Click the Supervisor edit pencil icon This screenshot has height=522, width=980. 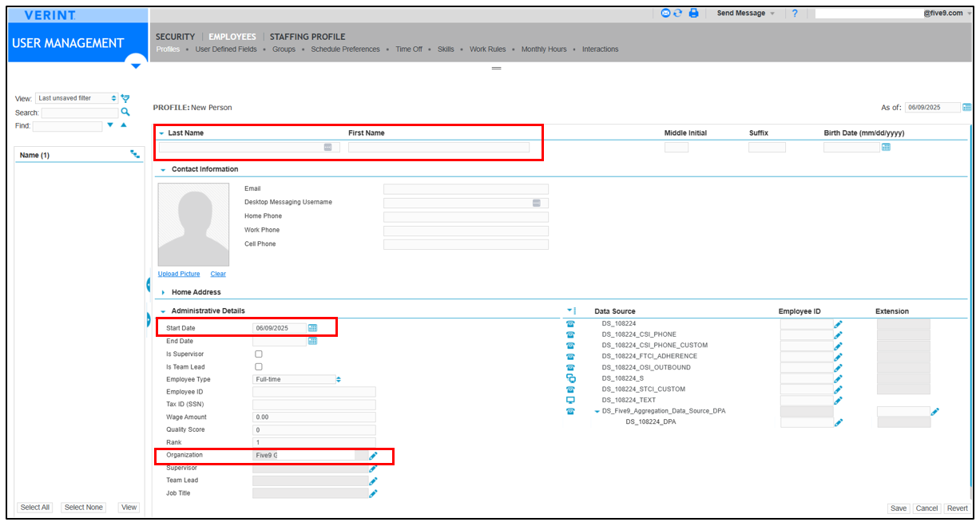coord(373,469)
